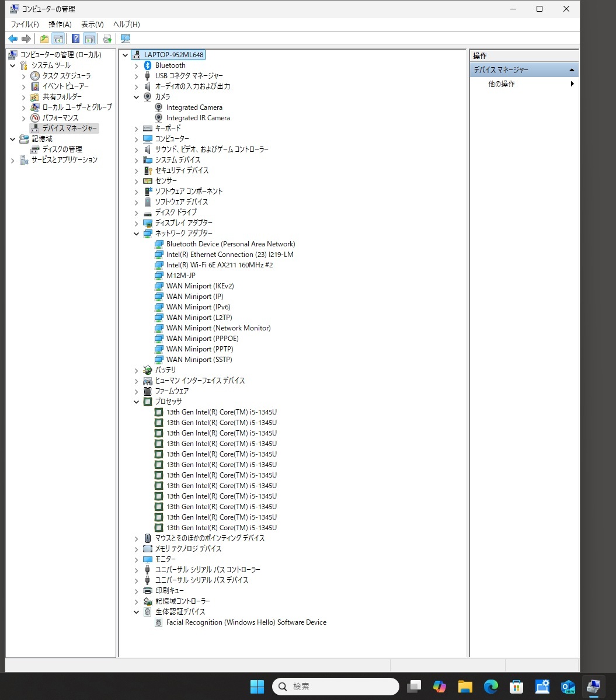Click the blue Back arrow in toolbar
The width and height of the screenshot is (616, 700).
point(13,39)
